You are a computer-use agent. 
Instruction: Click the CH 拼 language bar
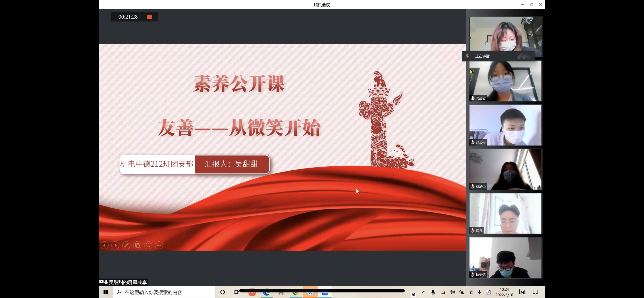click(x=414, y=292)
